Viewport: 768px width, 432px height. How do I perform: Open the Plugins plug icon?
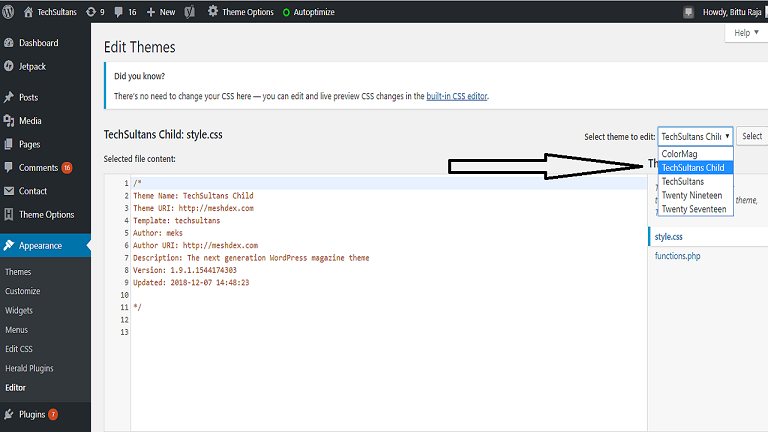[x=9, y=414]
